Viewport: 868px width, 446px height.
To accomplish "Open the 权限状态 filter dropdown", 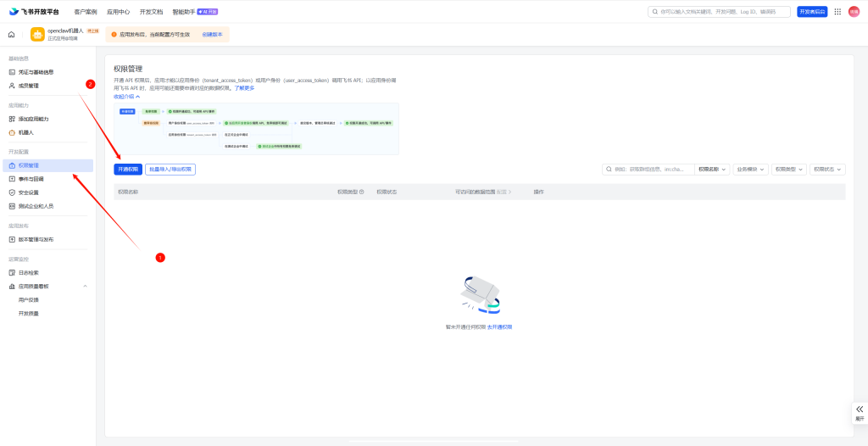I will (x=827, y=170).
